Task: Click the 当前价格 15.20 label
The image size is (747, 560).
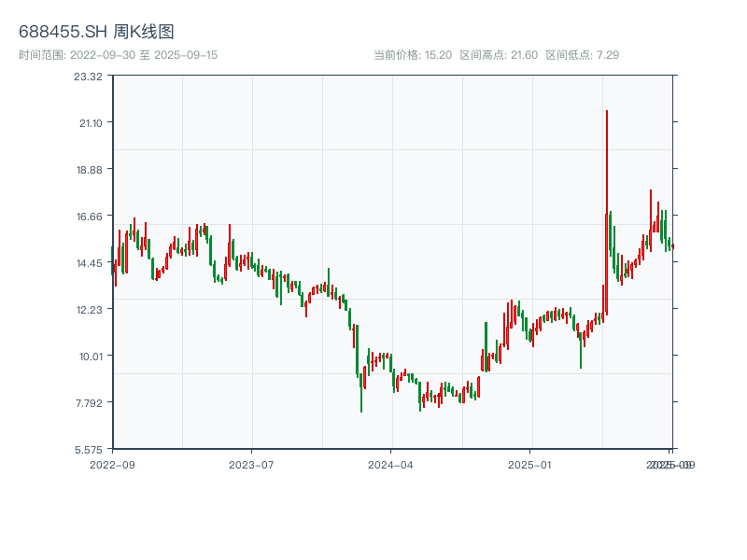Action: coord(413,55)
